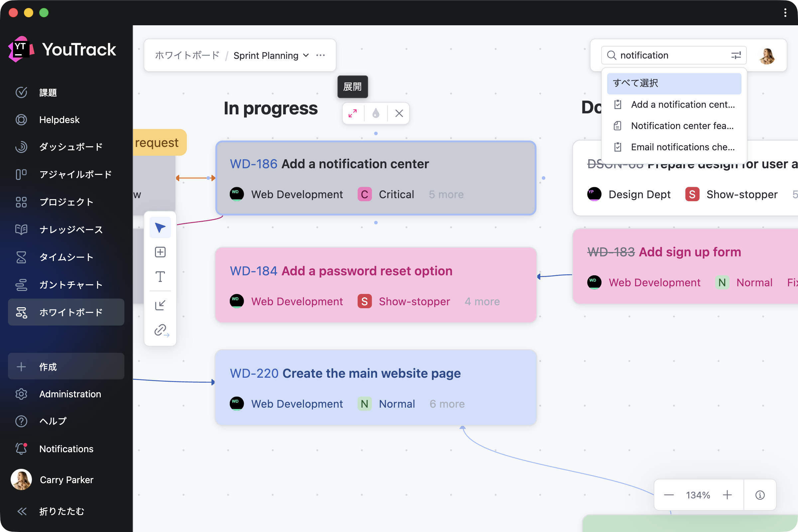Zoom in with the plus button

(727, 495)
